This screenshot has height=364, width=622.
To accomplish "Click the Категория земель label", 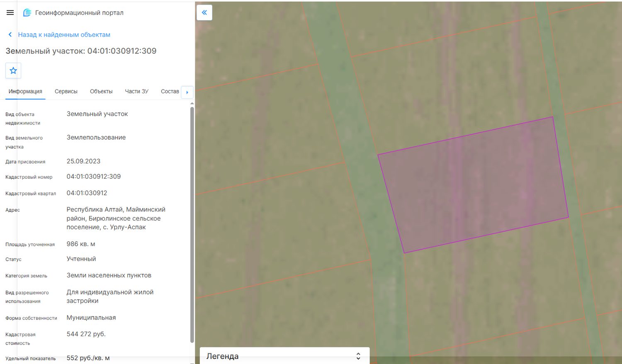I will [x=26, y=276].
